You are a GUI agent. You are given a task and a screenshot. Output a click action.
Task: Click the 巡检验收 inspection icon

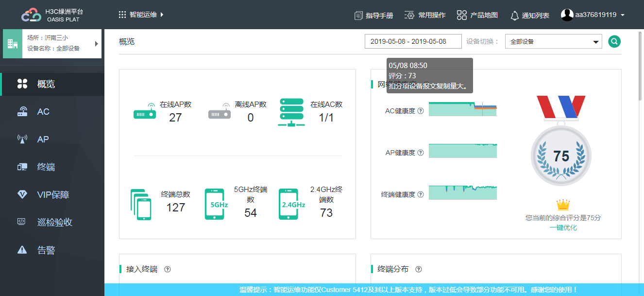click(21, 222)
